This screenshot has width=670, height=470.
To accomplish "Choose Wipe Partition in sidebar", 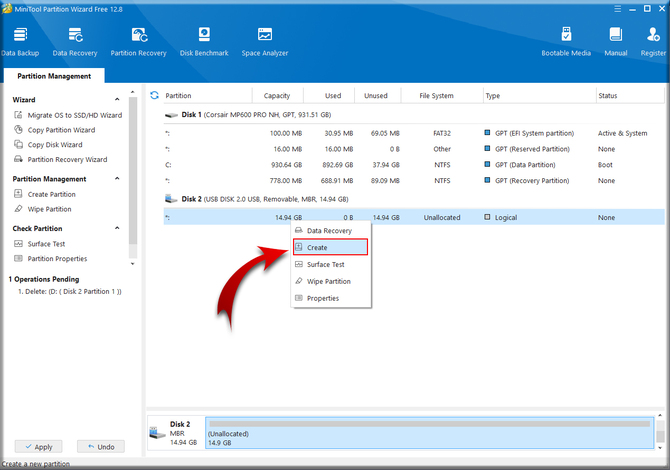I will (43, 209).
